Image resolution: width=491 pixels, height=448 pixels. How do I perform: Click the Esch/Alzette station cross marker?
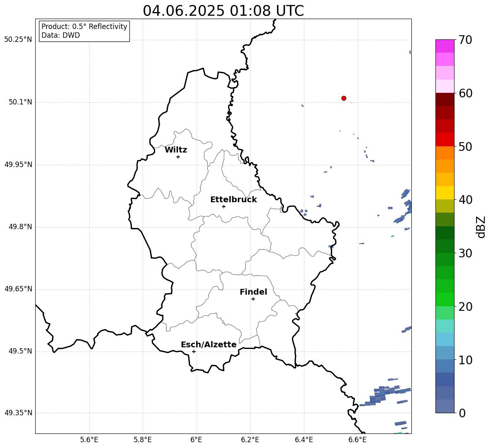[x=194, y=351]
